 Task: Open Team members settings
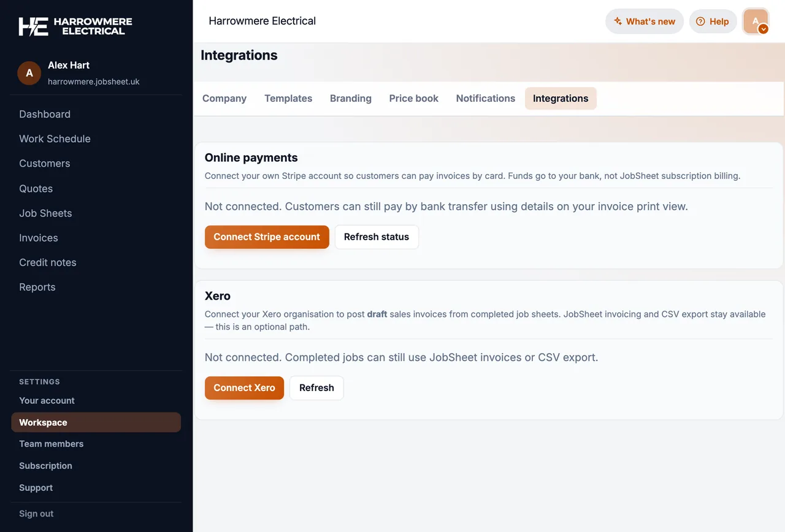coord(51,444)
